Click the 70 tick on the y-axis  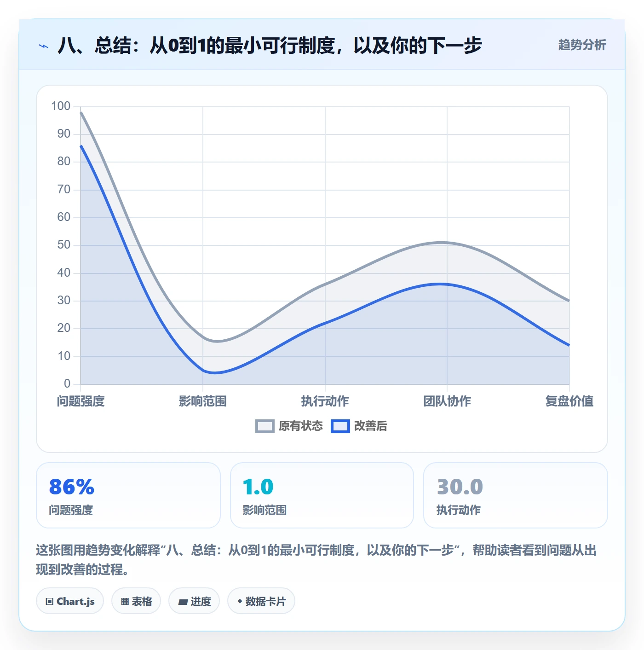(64, 189)
